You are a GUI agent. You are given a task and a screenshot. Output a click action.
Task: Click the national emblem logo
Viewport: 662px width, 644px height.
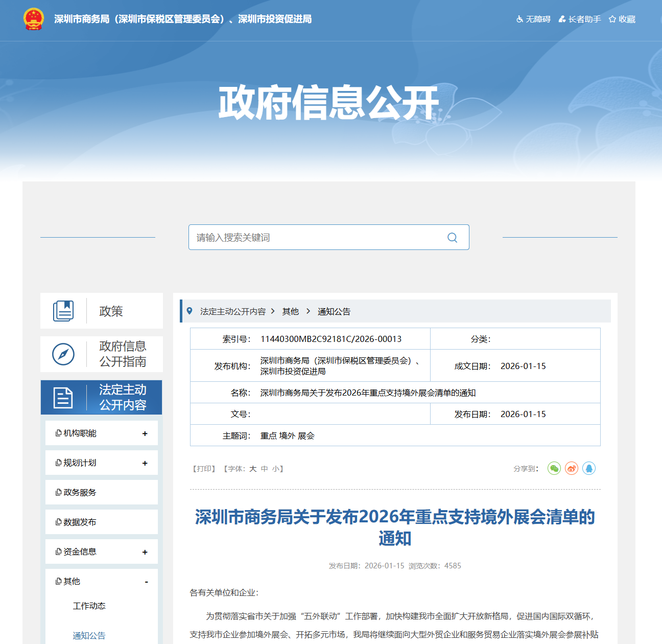[34, 19]
